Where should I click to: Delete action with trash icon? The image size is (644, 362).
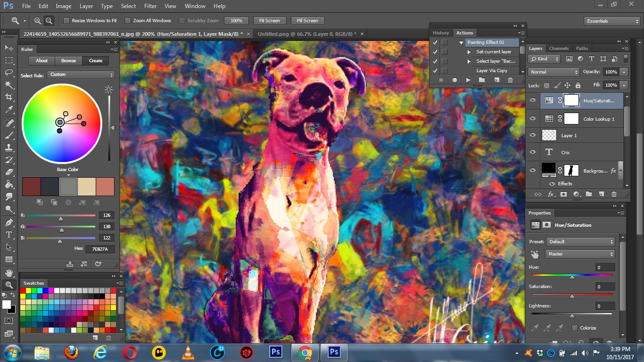pyautogui.click(x=510, y=80)
